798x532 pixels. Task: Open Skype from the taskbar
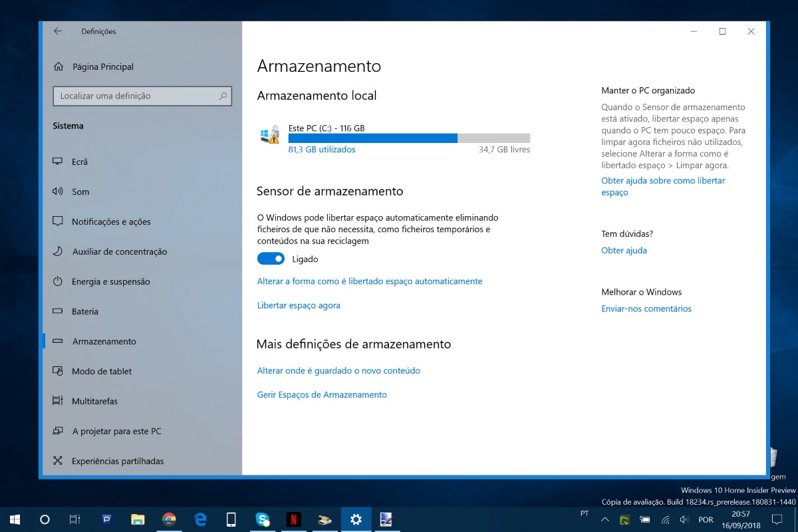click(263, 519)
